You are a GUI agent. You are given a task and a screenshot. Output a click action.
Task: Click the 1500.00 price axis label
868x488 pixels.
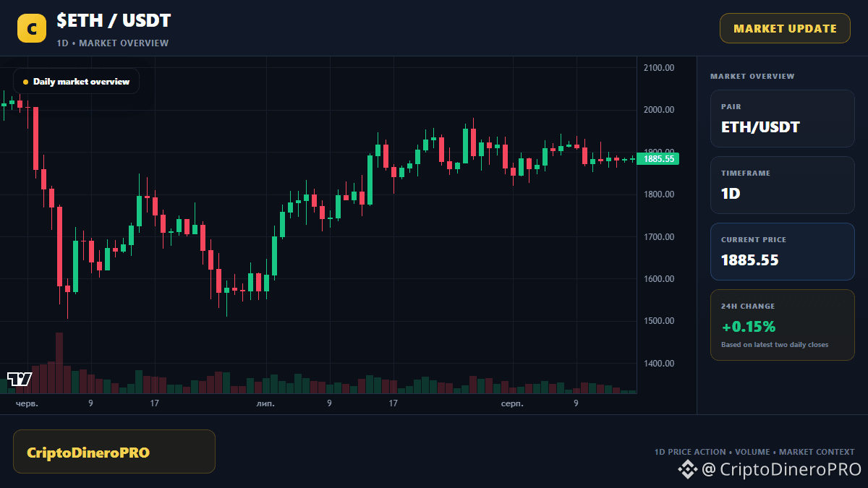point(658,321)
